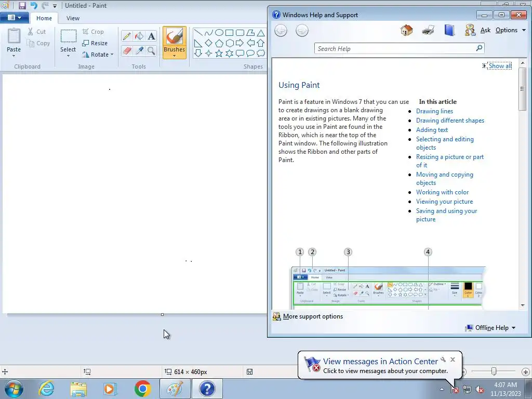
Task: Click the Redo arrow in Paint's title bar
Action: pos(45,5)
